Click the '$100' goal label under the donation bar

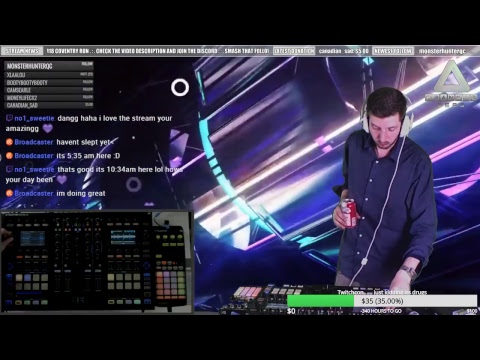coord(472,311)
